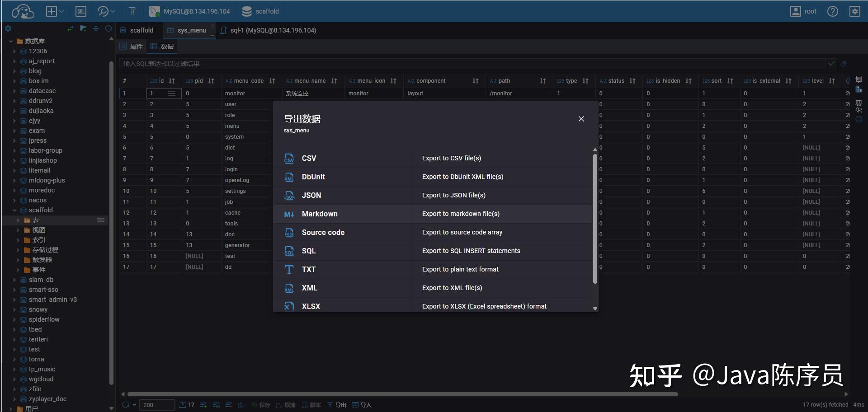Click the add row icon in bottom toolbar
This screenshot has width=868, height=412.
tap(203, 405)
